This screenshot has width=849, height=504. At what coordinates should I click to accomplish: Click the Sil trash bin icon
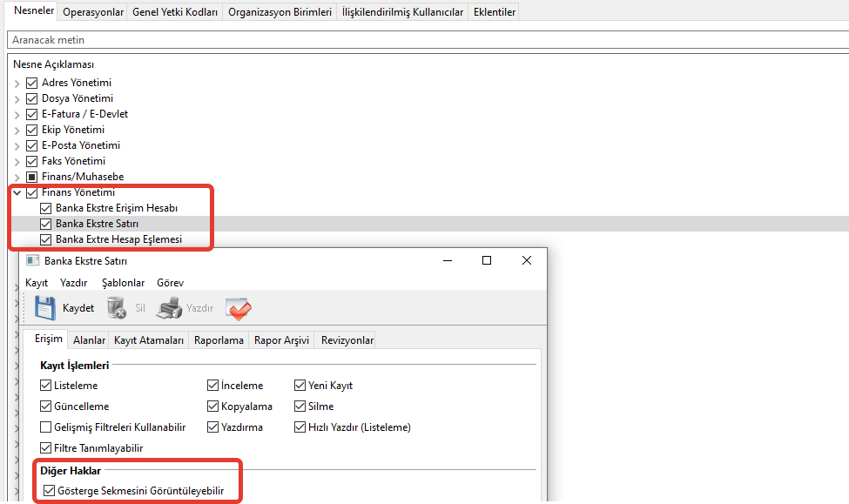click(116, 308)
